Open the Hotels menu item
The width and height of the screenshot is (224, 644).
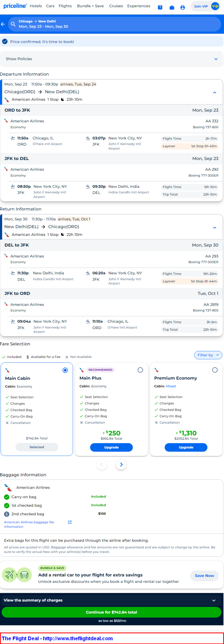tap(36, 6)
